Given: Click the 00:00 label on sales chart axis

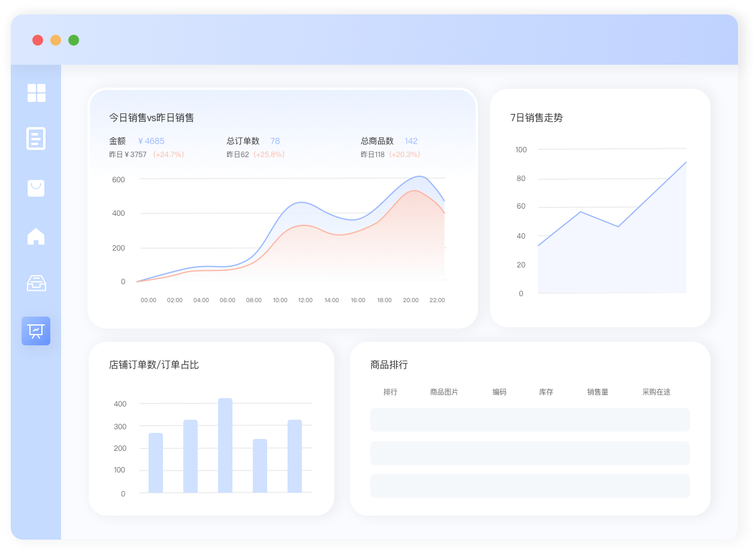Looking at the screenshot, I should (x=149, y=300).
